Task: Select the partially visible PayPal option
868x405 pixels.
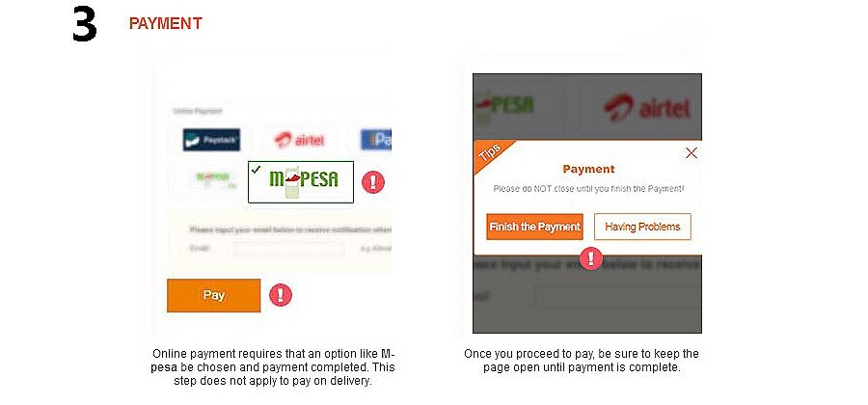Action: click(376, 140)
